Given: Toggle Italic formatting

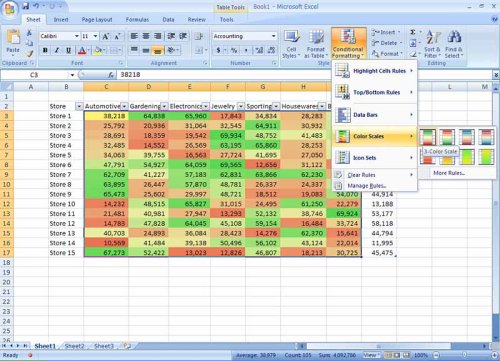Looking at the screenshot, I should 57,50.
